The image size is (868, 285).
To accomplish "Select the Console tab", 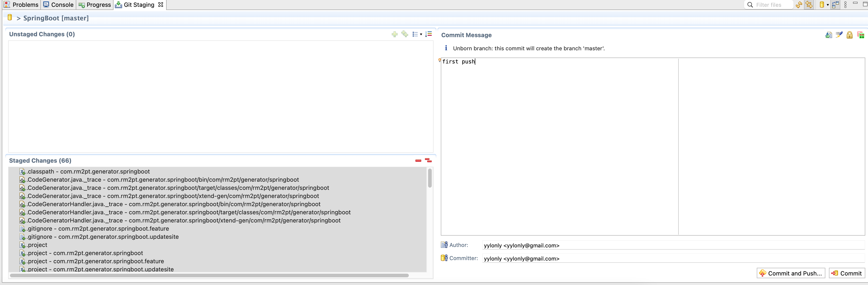I will (x=63, y=5).
